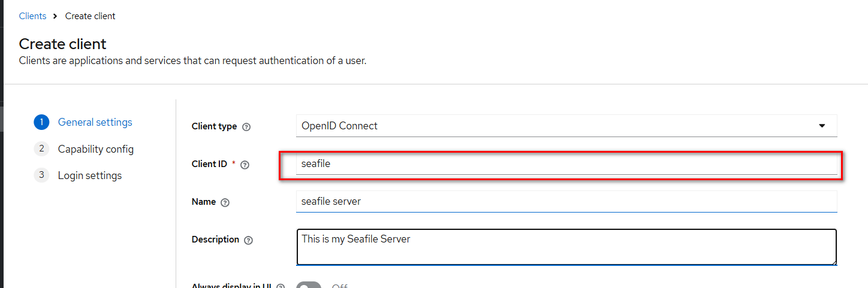Click the Create client breadcrumb item
The image size is (868, 288).
point(91,16)
